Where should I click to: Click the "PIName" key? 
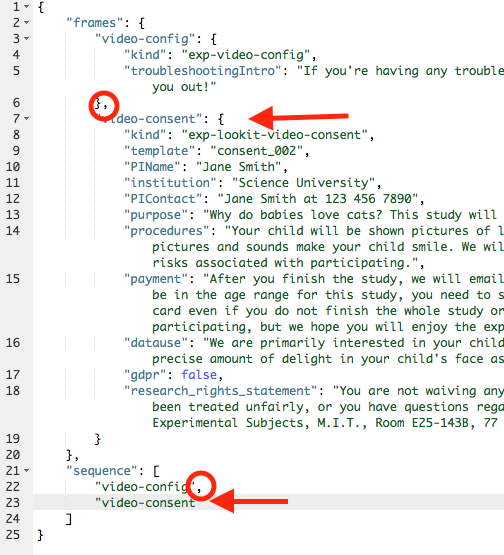pos(152,167)
